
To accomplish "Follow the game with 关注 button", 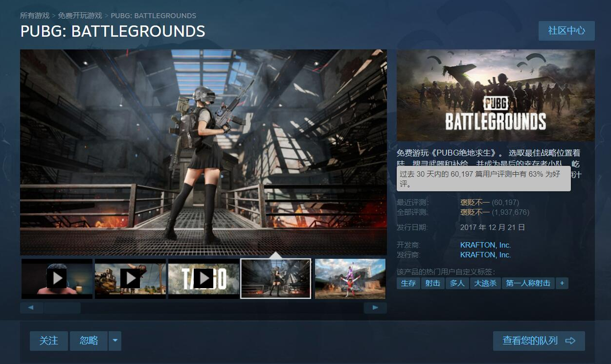I will point(49,341).
